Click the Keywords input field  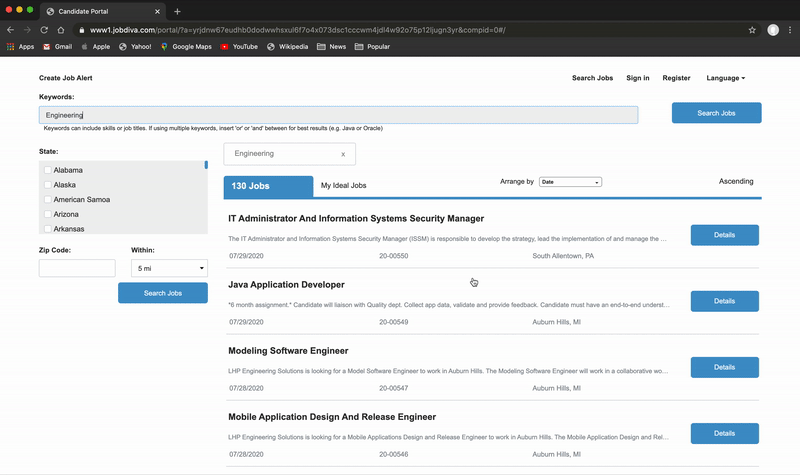click(338, 115)
